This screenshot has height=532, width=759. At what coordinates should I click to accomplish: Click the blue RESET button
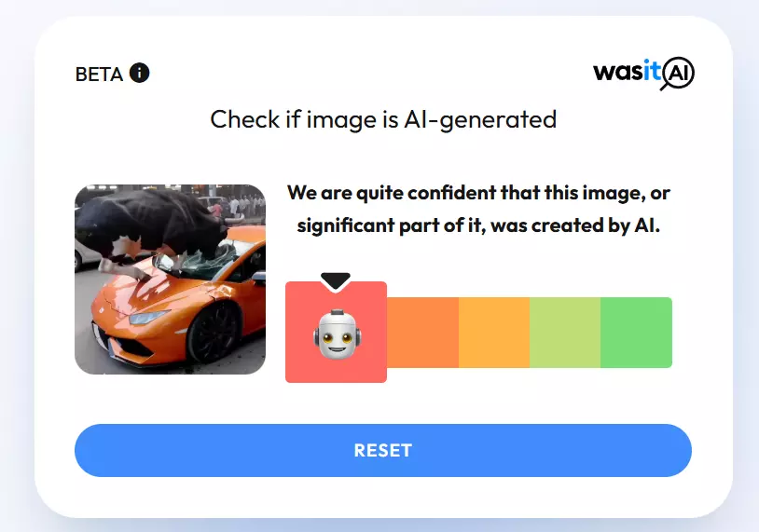click(x=383, y=450)
